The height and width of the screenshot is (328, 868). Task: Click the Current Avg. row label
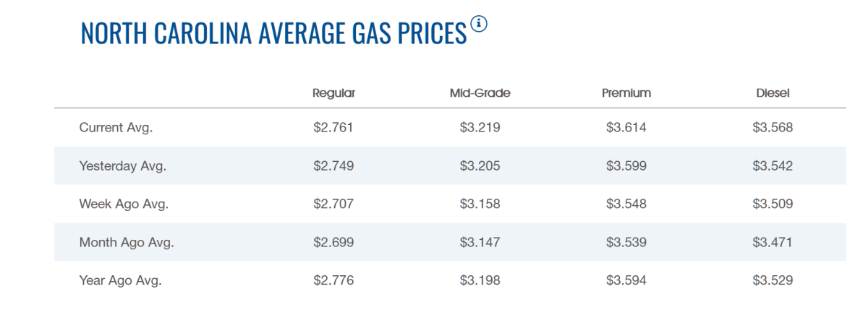pos(116,128)
